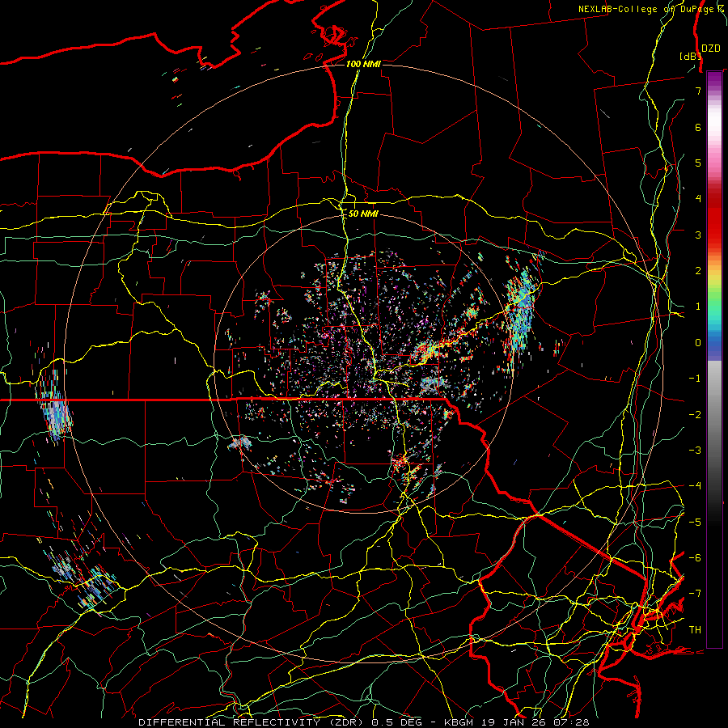Screen dimensions: 728x728
Task: Click the "4" value on the dB scale
Action: point(698,199)
